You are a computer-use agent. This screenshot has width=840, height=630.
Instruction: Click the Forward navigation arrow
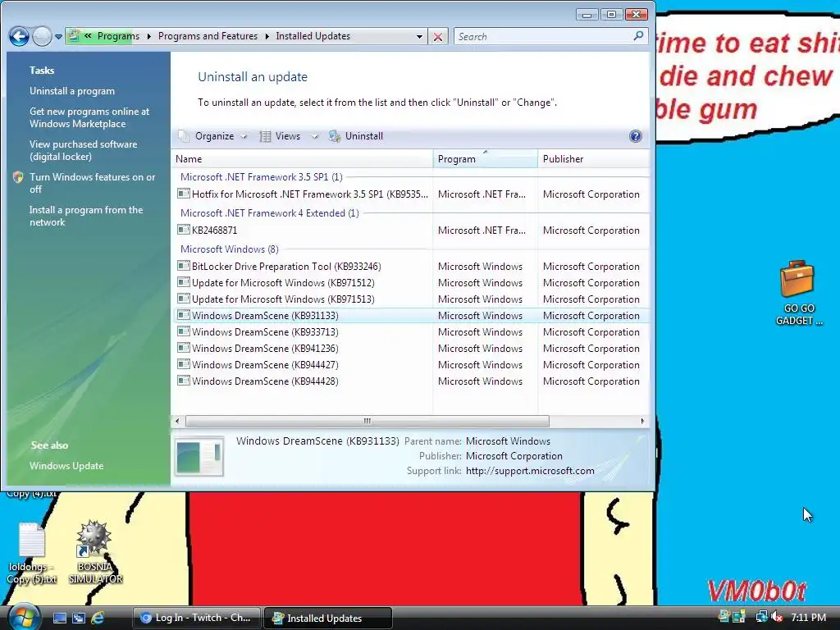click(42, 36)
